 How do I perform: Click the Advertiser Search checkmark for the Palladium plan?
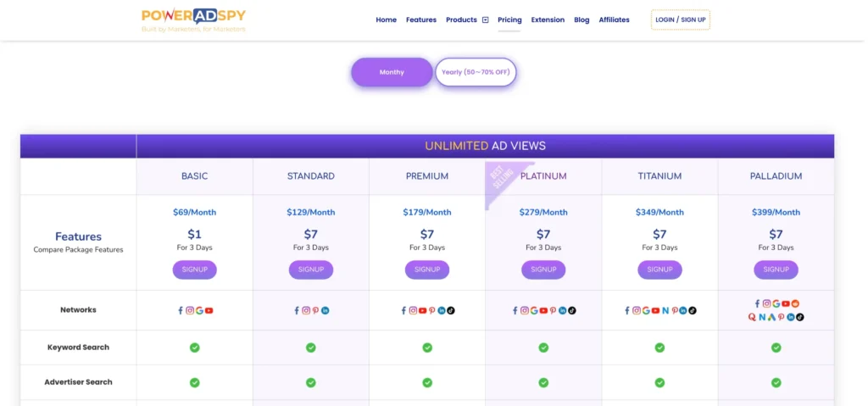776,382
